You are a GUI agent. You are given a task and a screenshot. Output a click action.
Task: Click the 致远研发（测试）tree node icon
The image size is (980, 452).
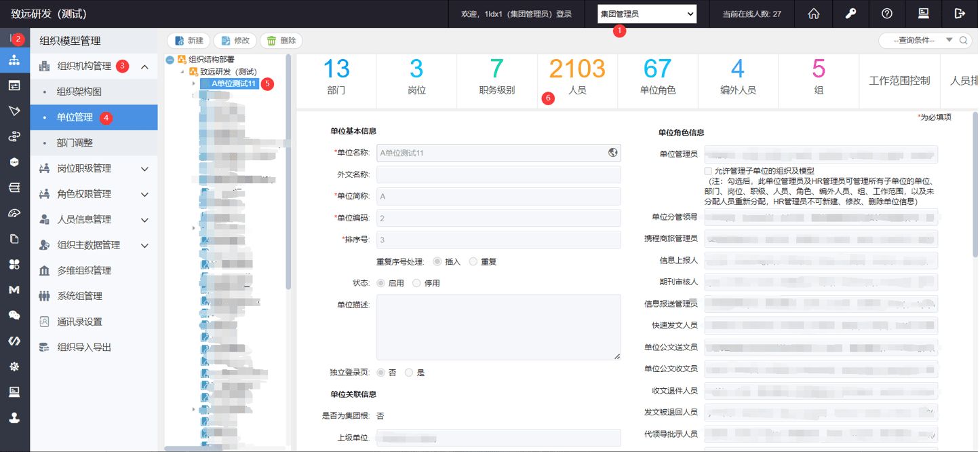(x=193, y=72)
